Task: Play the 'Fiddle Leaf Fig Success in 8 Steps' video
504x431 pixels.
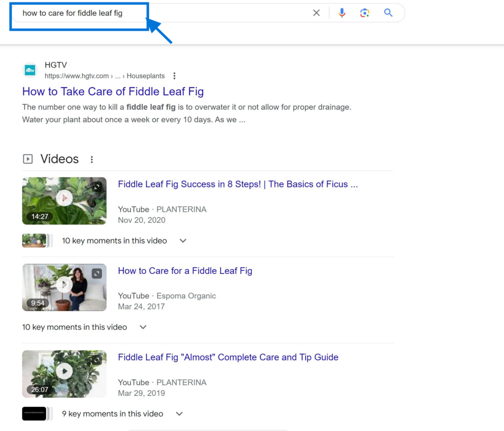Action: pos(64,198)
